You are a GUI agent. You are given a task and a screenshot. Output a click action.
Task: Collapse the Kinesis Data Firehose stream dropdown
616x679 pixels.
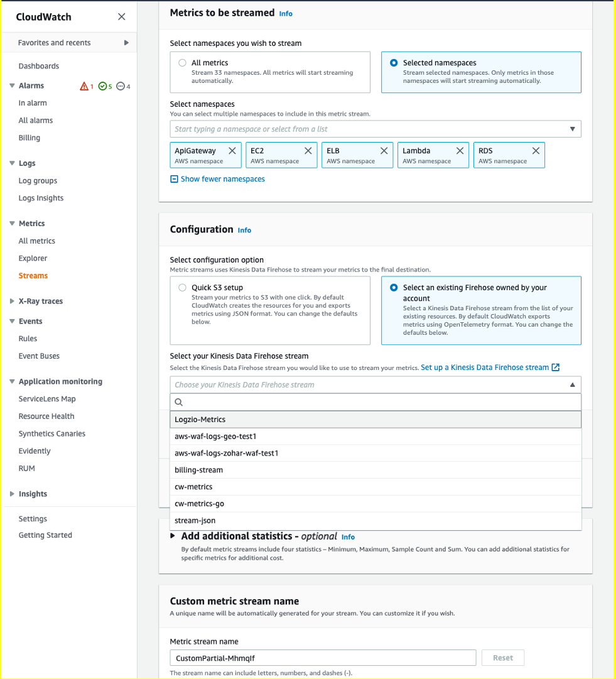(x=572, y=383)
